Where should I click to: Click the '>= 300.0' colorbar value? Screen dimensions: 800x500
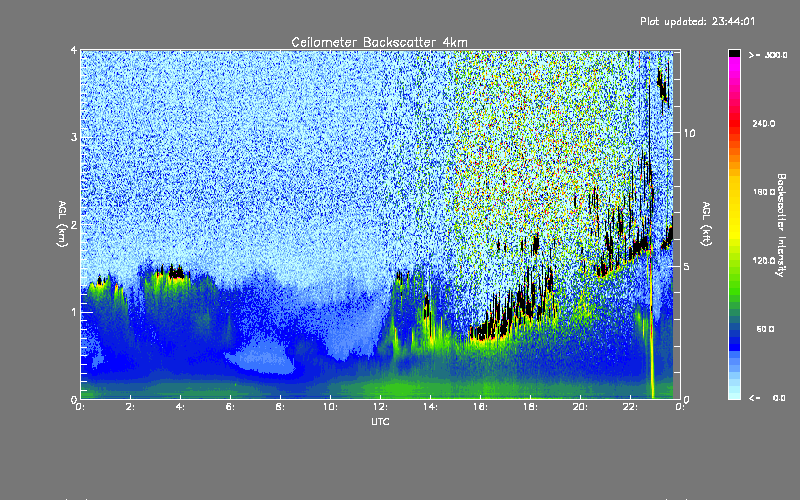768,55
